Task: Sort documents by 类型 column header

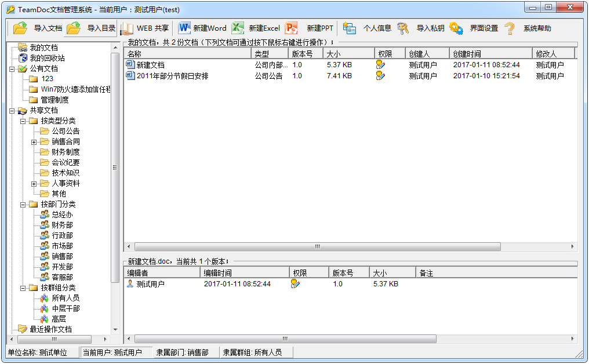Action: tap(270, 54)
